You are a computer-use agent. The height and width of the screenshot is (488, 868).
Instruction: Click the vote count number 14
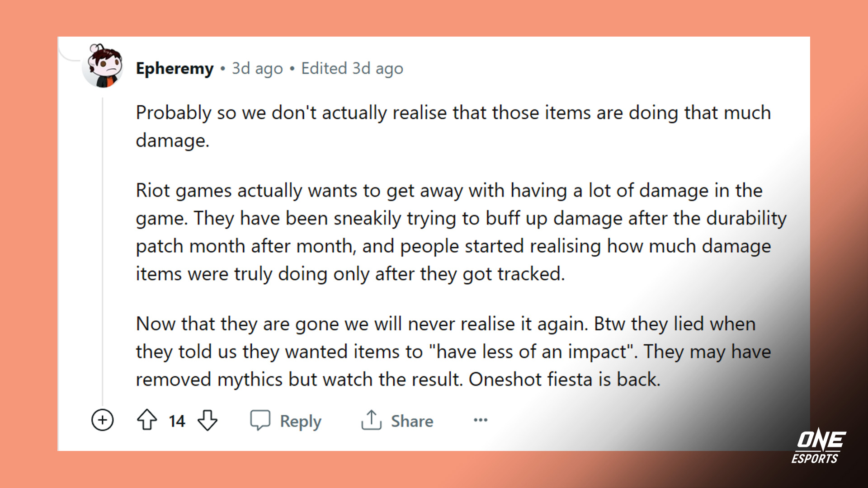coord(177,421)
